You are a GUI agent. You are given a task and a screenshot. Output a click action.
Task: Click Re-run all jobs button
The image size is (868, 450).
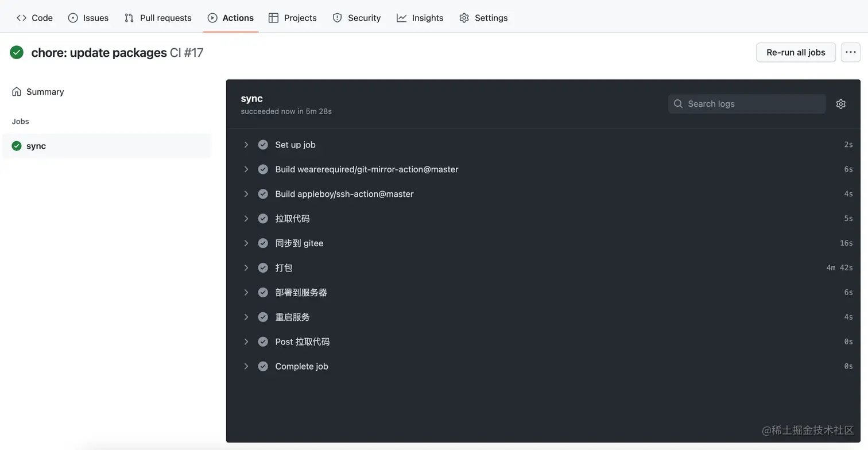click(796, 52)
